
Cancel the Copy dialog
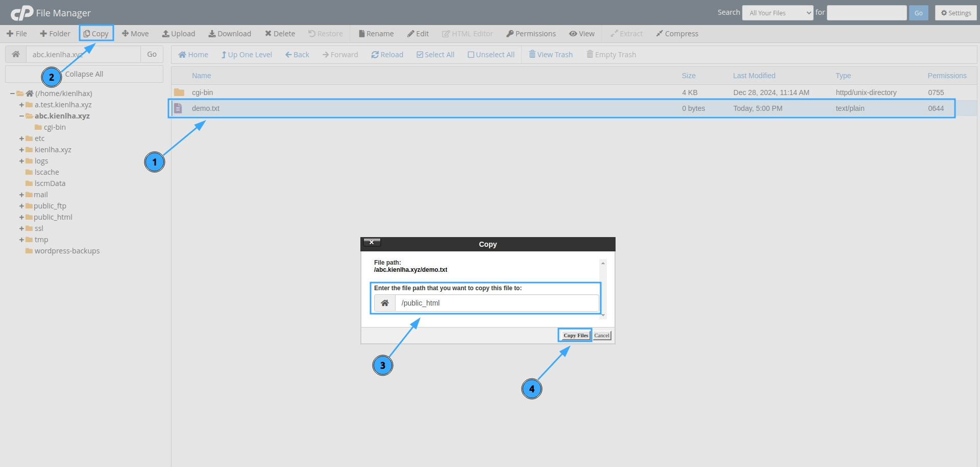click(602, 336)
